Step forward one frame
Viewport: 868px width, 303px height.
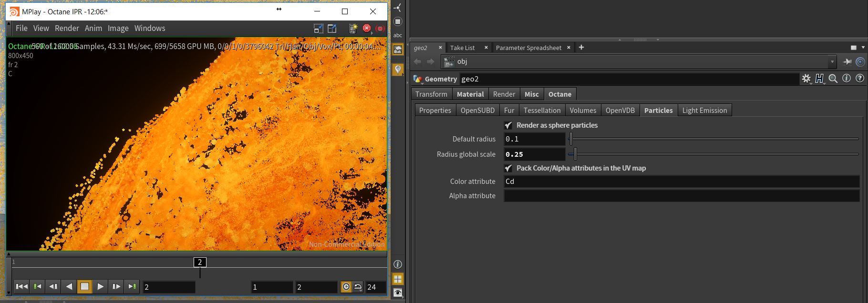pos(116,286)
